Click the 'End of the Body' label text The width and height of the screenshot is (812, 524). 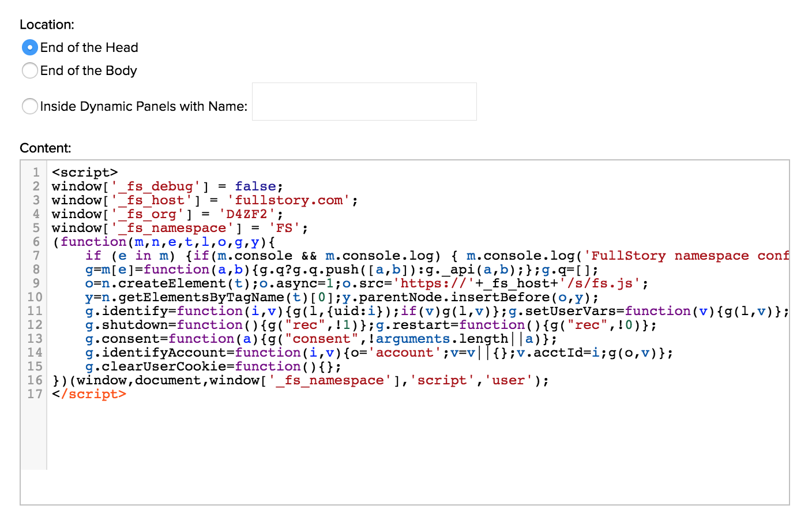(x=88, y=70)
